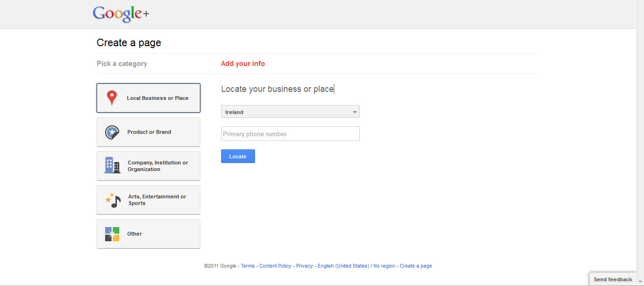Click the Product or Brand badge icon

(x=112, y=132)
